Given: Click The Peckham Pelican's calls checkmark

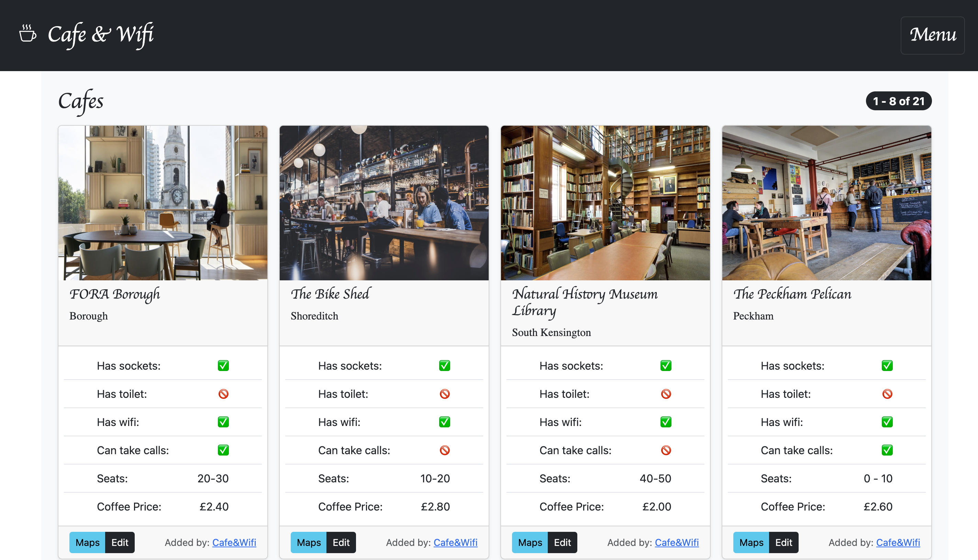Looking at the screenshot, I should pyautogui.click(x=887, y=450).
